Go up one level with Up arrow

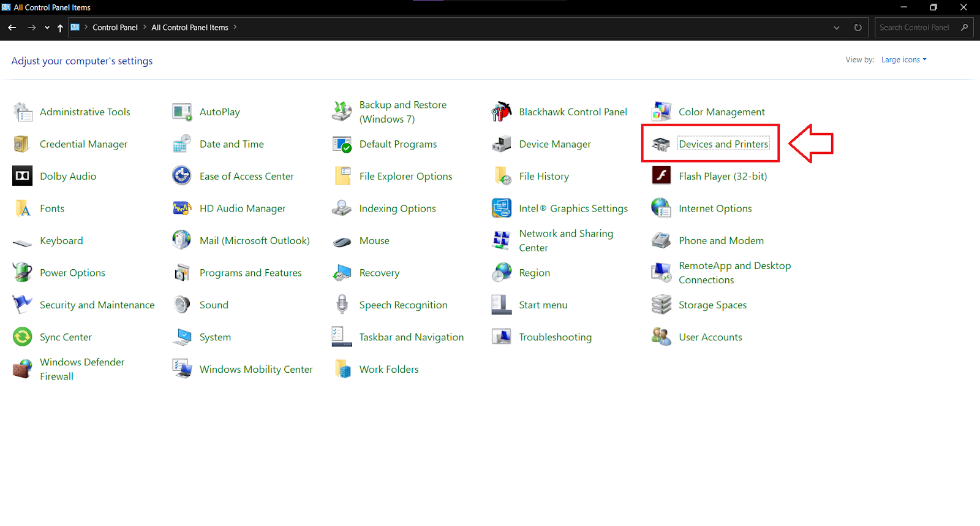click(60, 28)
